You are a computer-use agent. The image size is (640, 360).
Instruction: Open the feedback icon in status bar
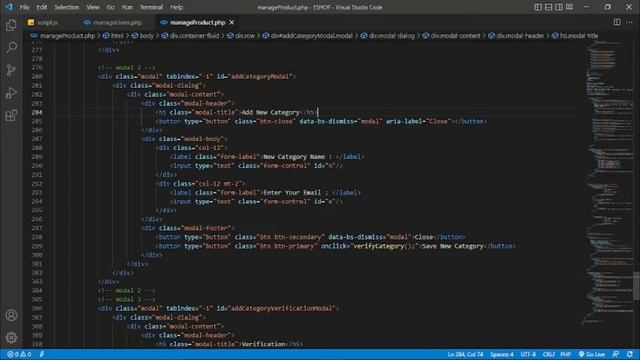tap(616, 354)
